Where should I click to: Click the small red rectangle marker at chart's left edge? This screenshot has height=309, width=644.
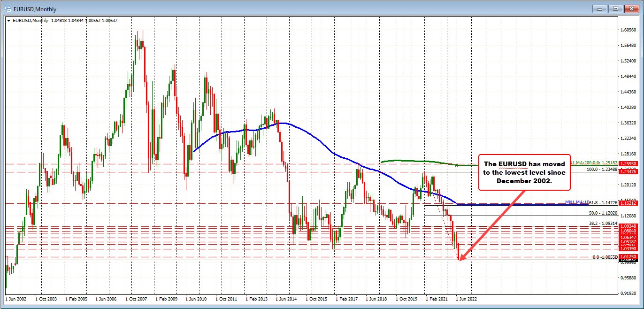click(7, 257)
